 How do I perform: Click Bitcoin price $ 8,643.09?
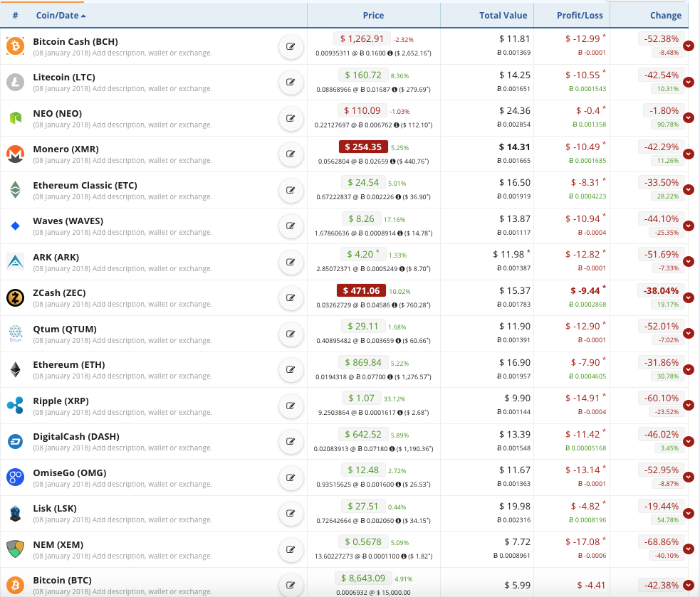tap(363, 578)
